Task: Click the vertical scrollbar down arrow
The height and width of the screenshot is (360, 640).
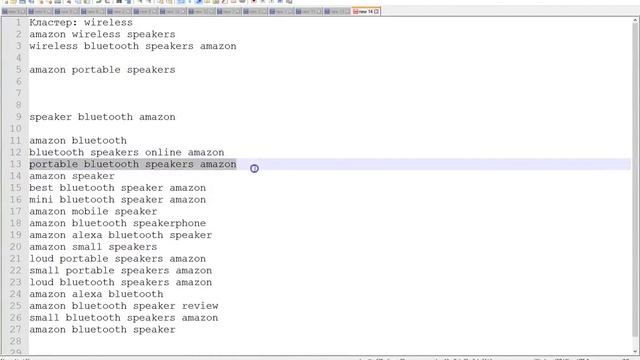Action: 636,351
